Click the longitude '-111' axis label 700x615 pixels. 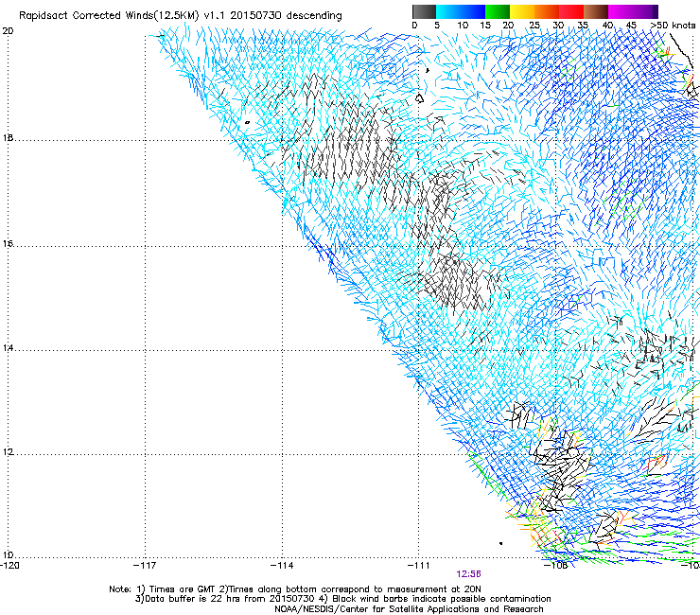419,566
